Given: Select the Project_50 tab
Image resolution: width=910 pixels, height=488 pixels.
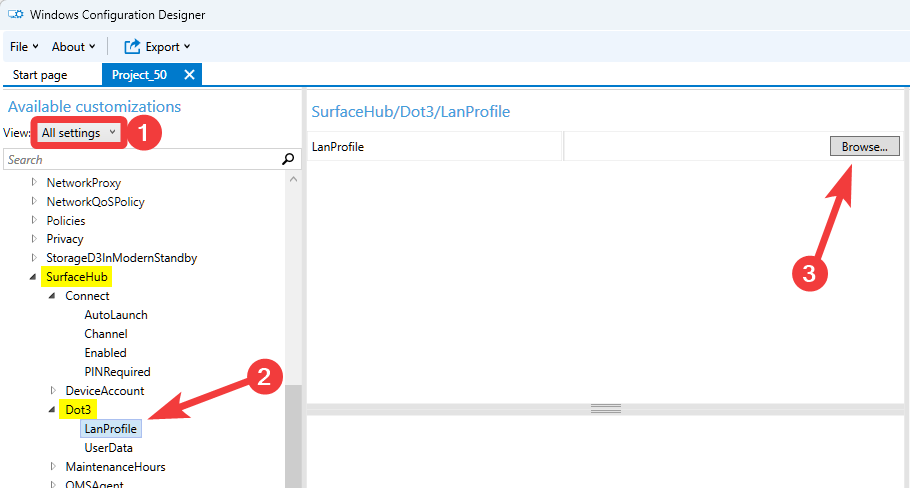Looking at the screenshot, I should pos(139,75).
